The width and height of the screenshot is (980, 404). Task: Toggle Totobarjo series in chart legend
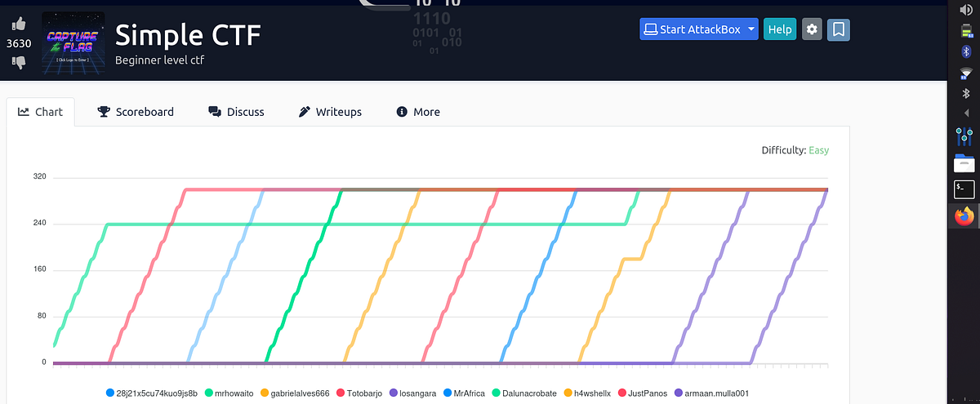tap(359, 393)
